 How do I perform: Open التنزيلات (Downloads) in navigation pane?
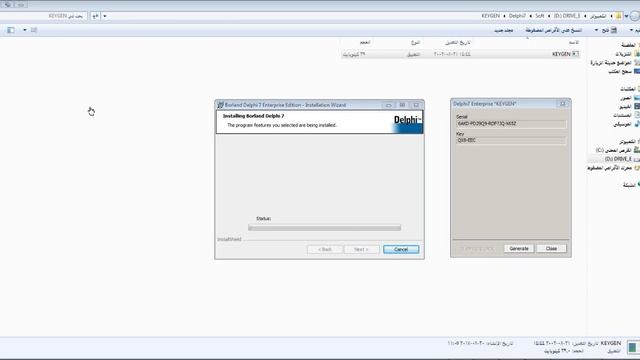click(624, 54)
